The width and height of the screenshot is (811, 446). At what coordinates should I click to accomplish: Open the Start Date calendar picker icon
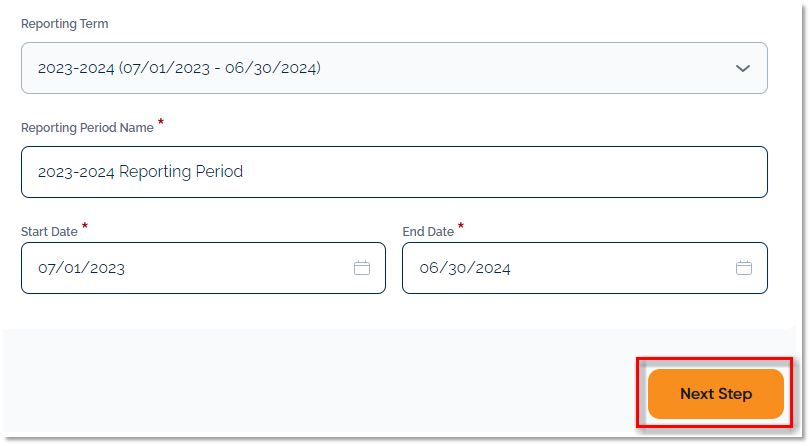[362, 268]
